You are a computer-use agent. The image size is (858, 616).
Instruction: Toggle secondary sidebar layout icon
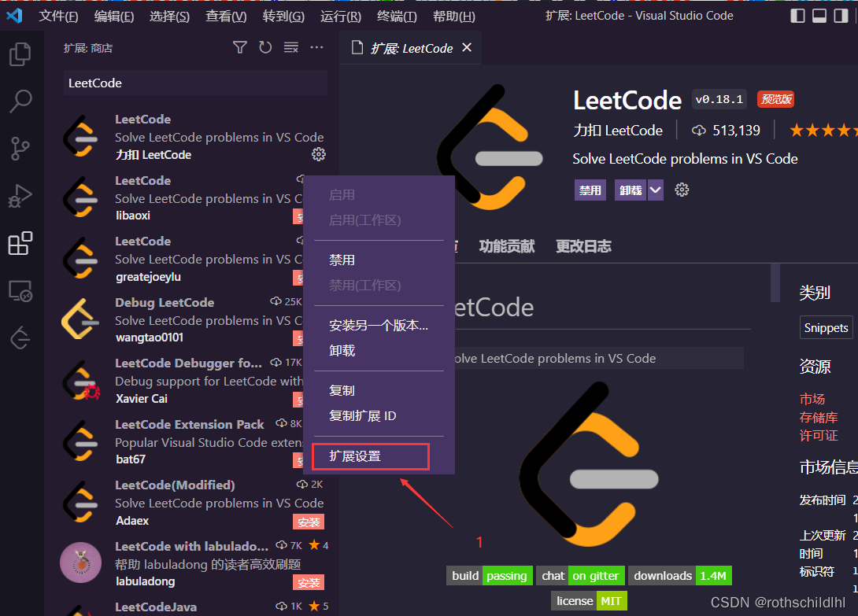(841, 16)
